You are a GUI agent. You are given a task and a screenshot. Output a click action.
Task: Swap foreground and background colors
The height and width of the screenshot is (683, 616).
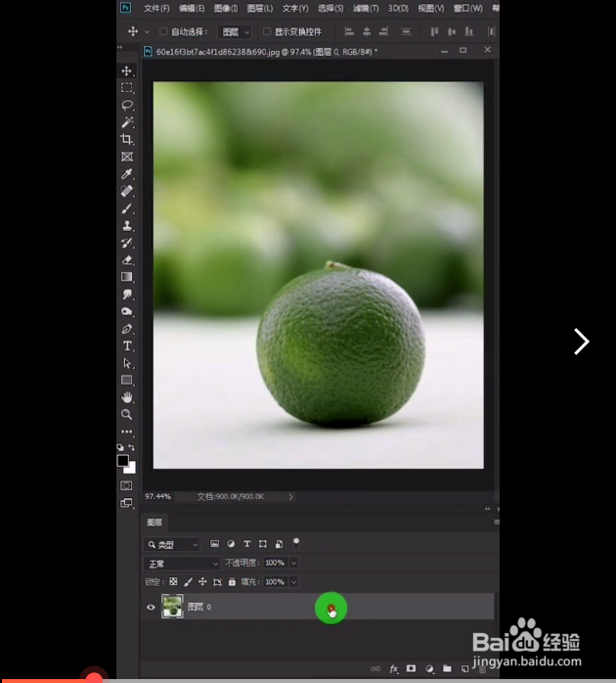(x=131, y=447)
